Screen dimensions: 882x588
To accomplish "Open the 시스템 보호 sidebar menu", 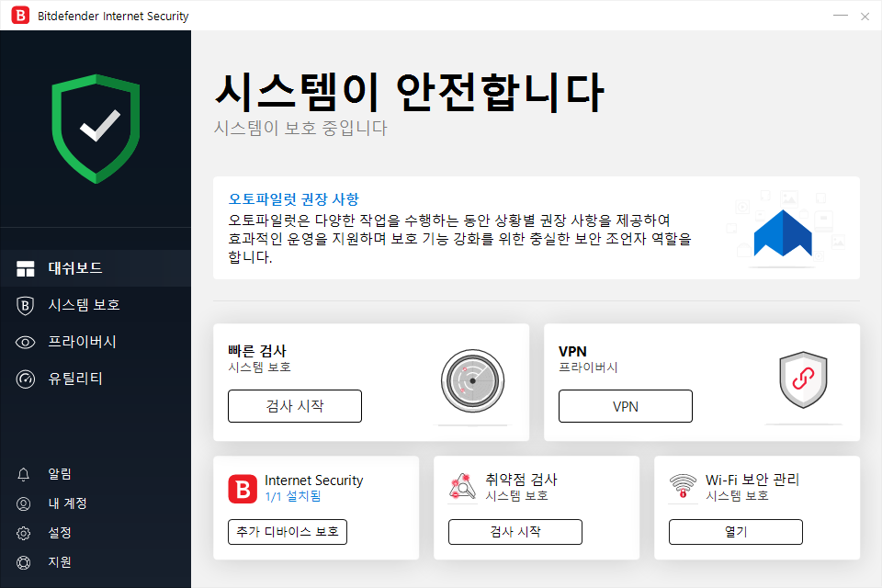I will (96, 305).
